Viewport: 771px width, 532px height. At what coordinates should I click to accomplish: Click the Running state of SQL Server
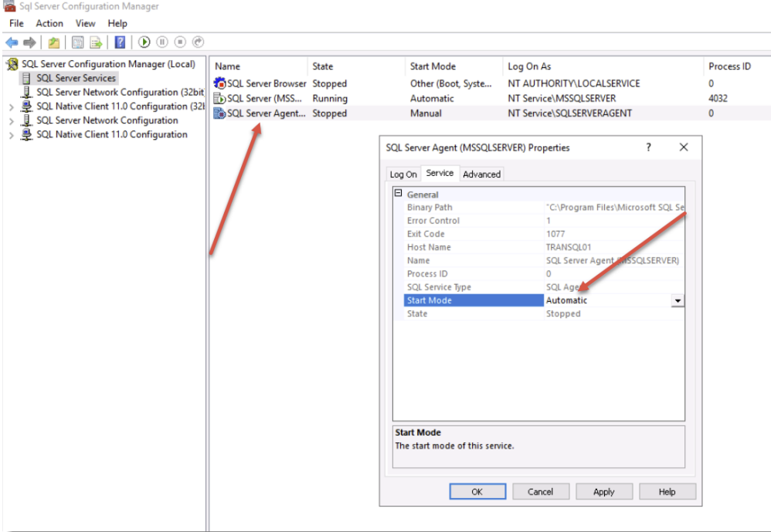tap(330, 98)
